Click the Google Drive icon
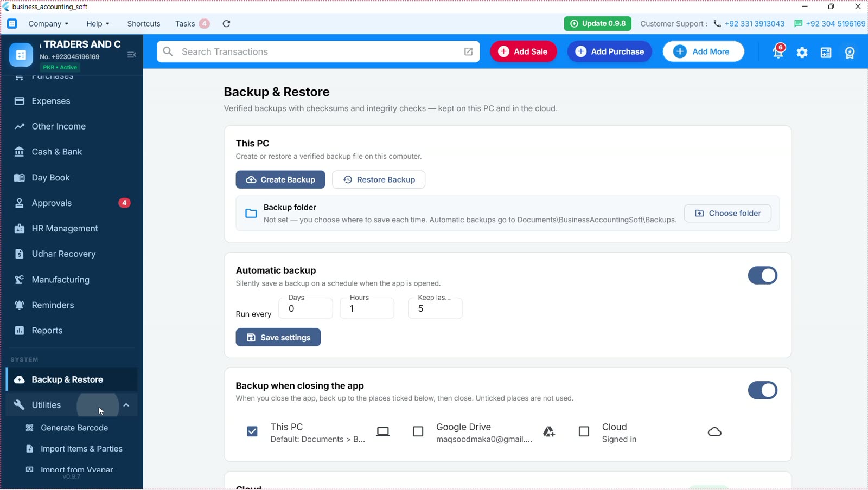868x490 pixels. coord(549,431)
